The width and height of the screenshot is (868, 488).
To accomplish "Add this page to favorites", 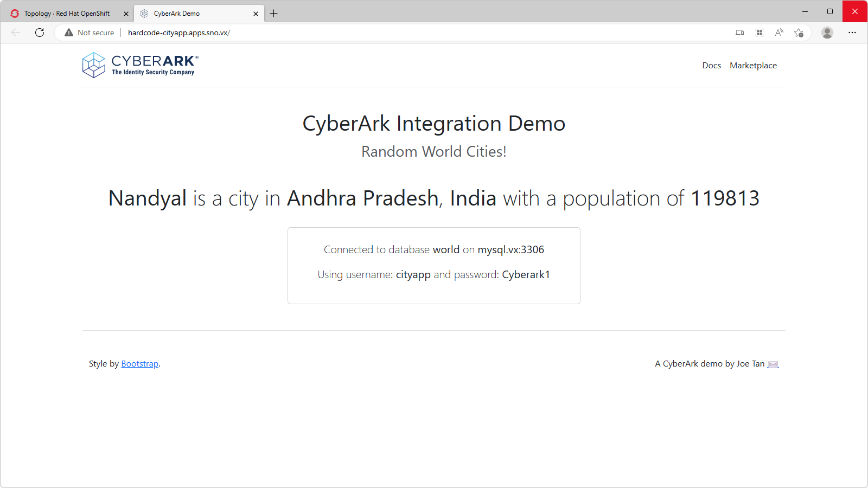I will tap(799, 33).
